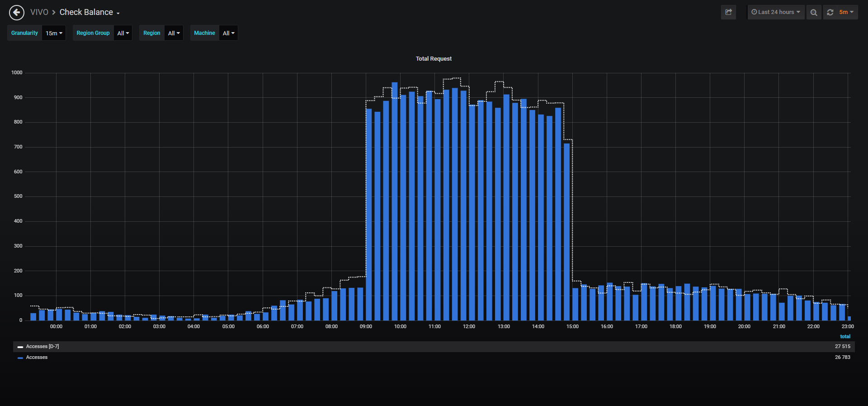This screenshot has width=868, height=406.
Task: Click the 12:00 x-axis time label
Action: click(x=469, y=327)
